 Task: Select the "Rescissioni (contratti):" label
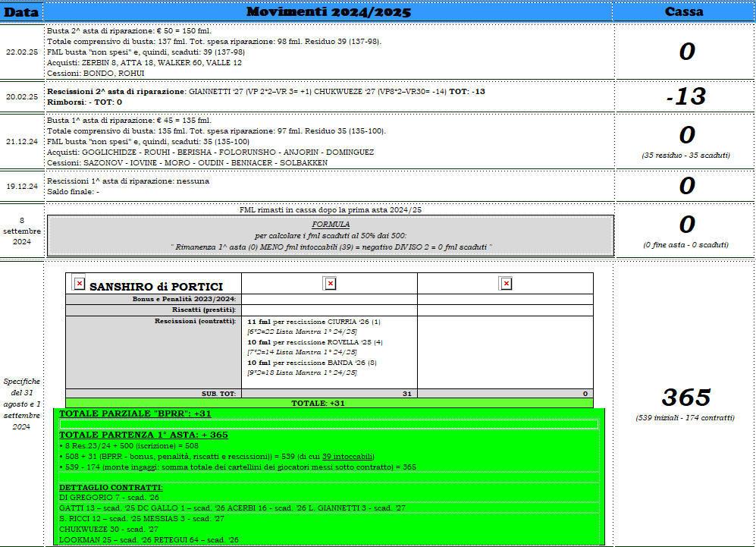(x=196, y=321)
